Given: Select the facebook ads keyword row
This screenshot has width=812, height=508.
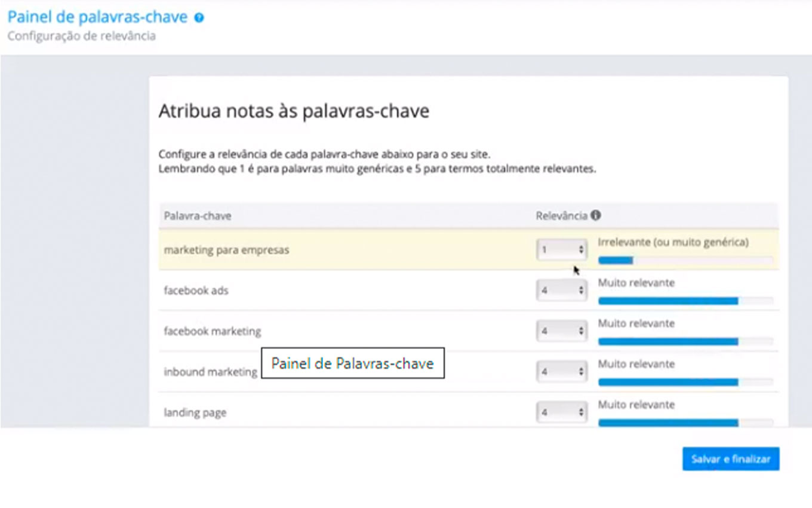Looking at the screenshot, I should (x=469, y=290).
